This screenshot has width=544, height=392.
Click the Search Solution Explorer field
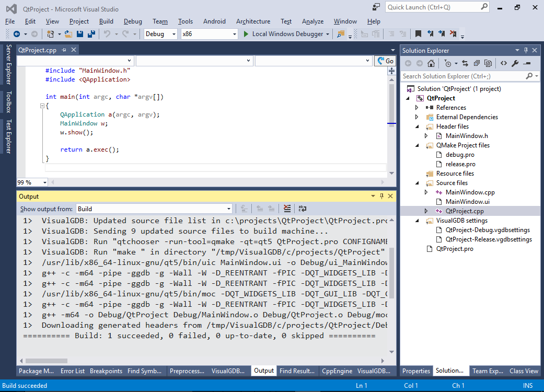click(470, 76)
